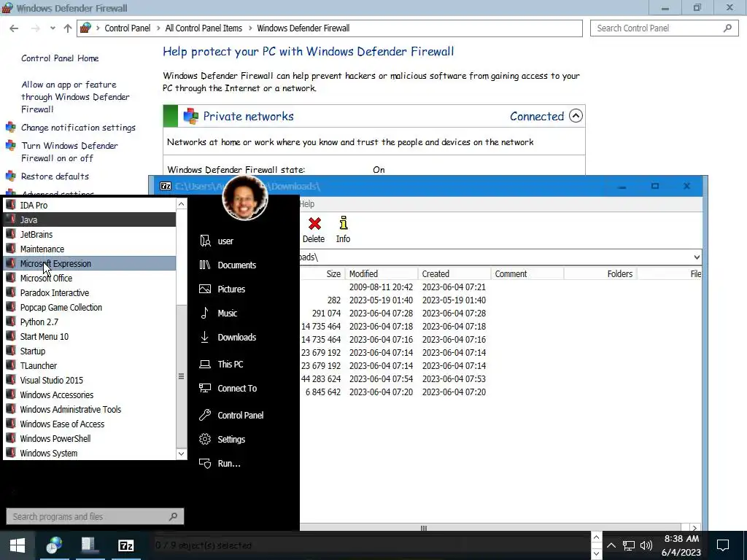Viewport: 747px width, 560px height.
Task: Sort 7-Zip files by Size column
Action: tap(322, 274)
